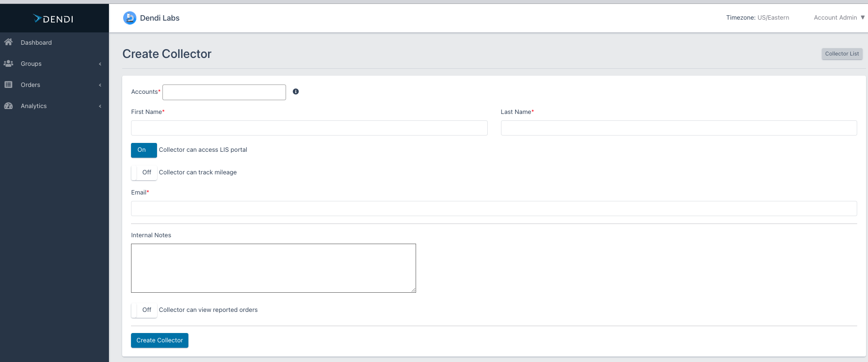Viewport: 868px width, 362px height.
Task: Click the Orders list icon
Action: pos(8,84)
